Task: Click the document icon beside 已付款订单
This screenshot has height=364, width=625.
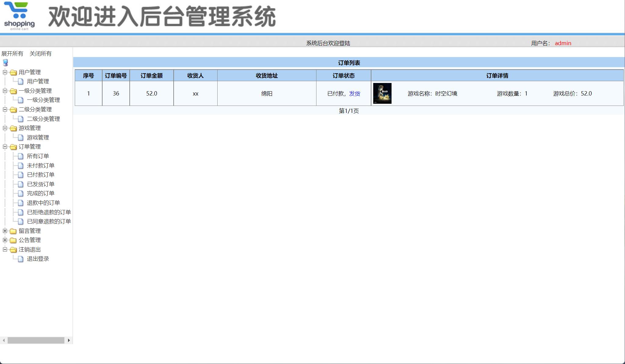Action: (20, 175)
